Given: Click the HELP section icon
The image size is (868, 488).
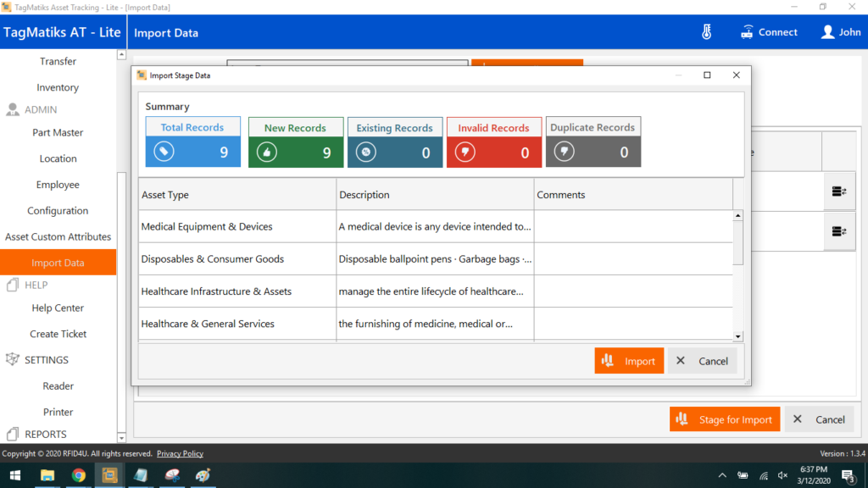Looking at the screenshot, I should pyautogui.click(x=12, y=285).
